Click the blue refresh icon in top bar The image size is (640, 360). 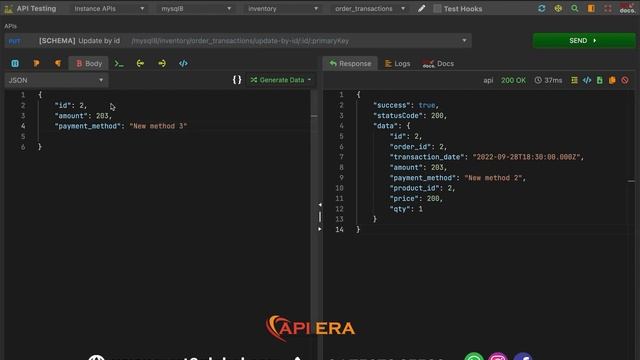542,9
